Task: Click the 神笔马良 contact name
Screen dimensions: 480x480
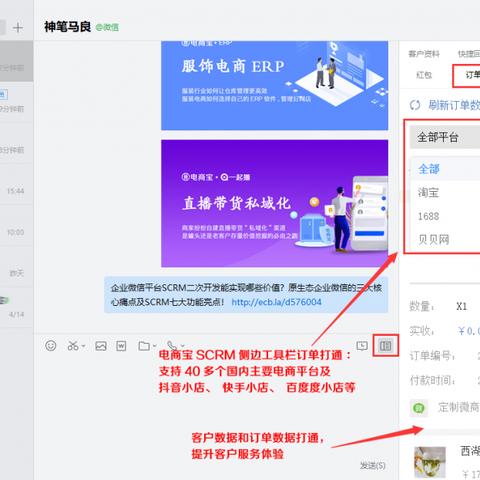Action: [x=67, y=27]
